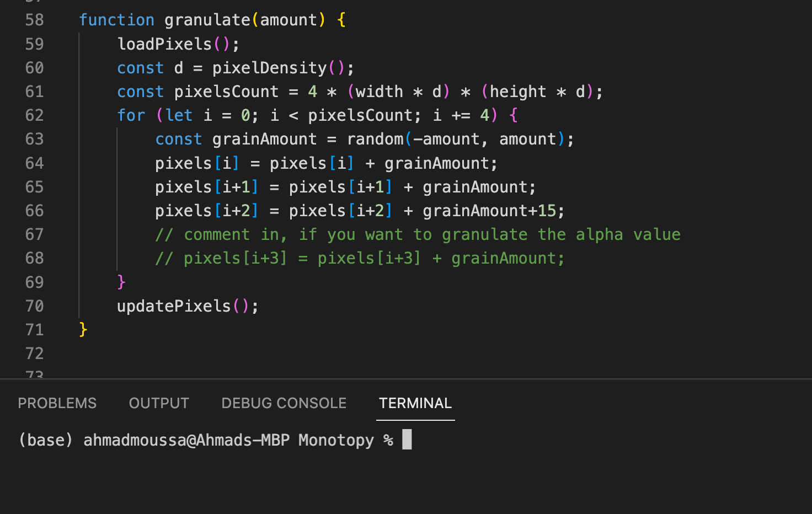Place cursor on the granulate function name

[x=207, y=20]
